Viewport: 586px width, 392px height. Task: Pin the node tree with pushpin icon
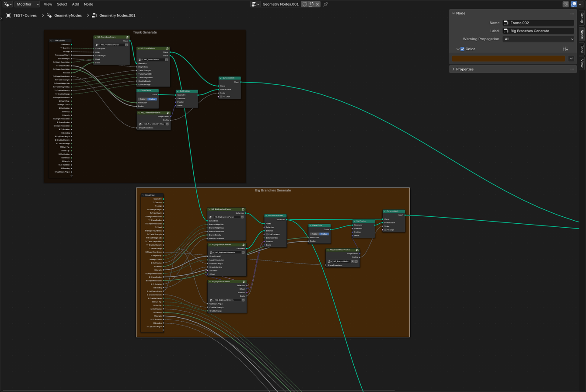[325, 4]
